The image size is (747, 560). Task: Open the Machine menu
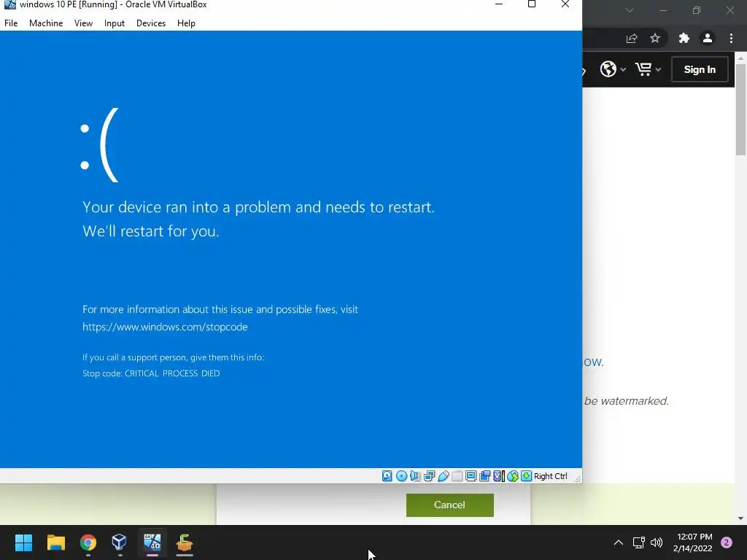pyautogui.click(x=46, y=23)
